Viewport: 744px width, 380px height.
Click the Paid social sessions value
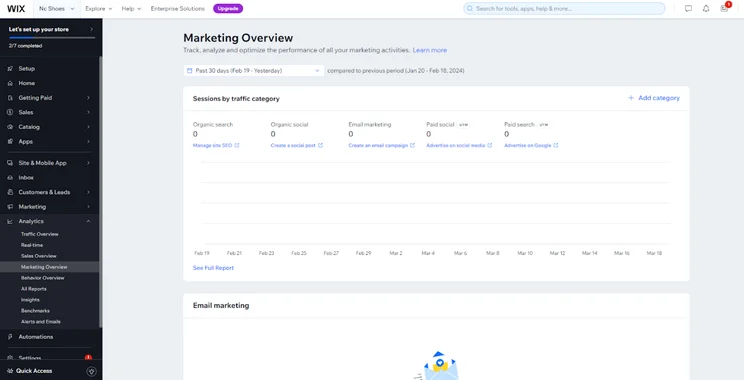[x=428, y=134]
